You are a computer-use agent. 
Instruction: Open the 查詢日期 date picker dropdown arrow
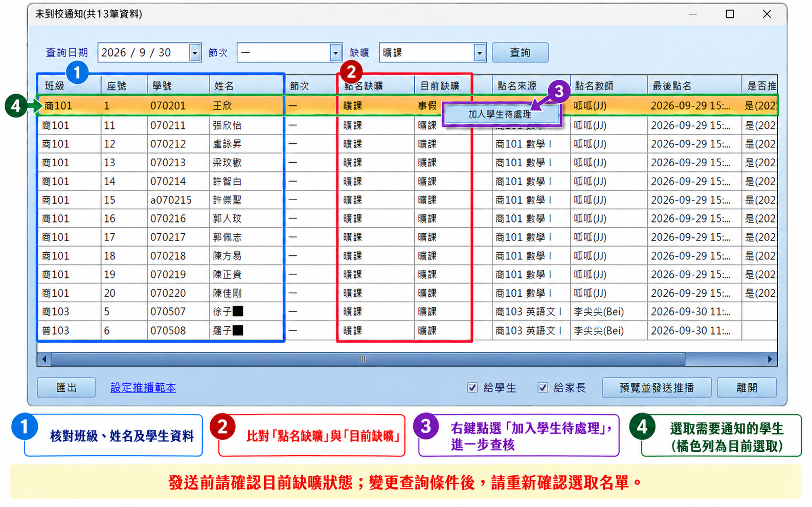click(x=194, y=53)
